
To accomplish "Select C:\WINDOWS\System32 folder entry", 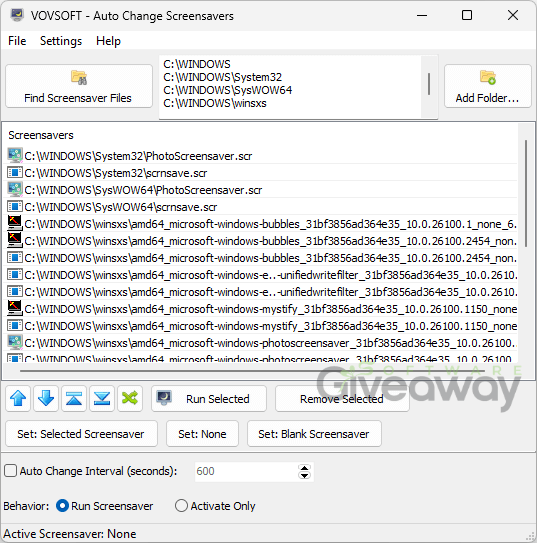I will tap(222, 77).
